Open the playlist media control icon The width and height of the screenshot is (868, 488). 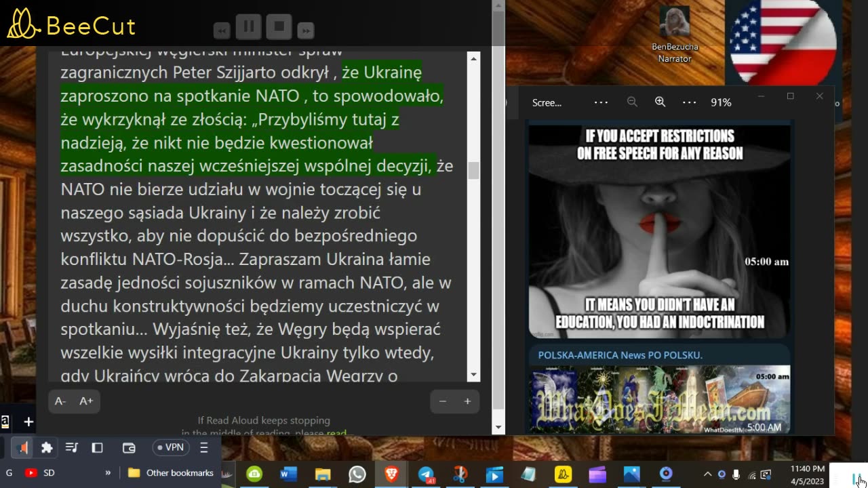(71, 447)
